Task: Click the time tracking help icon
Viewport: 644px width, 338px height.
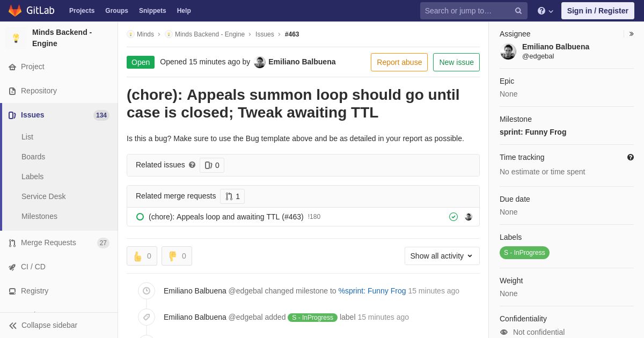Action: pyautogui.click(x=631, y=157)
